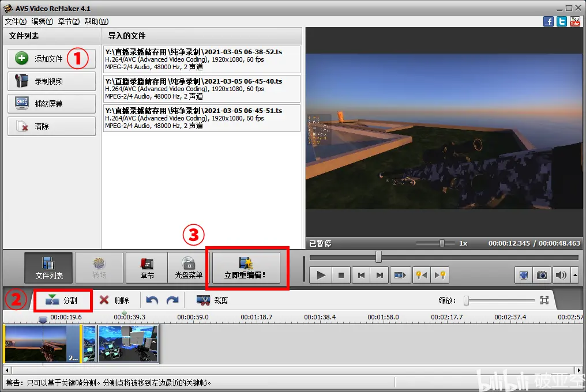Mute audio with the speaker icon

(561, 276)
